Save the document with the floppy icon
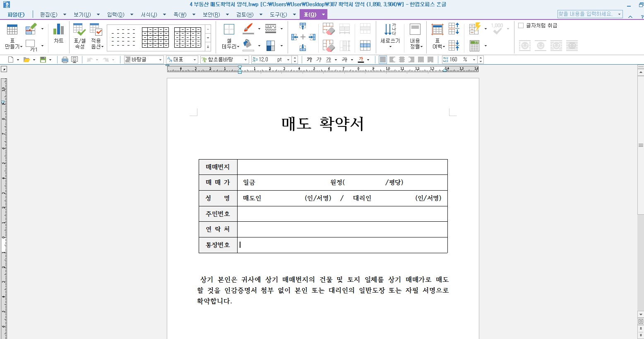The height and width of the screenshot is (339, 644). 43,60
